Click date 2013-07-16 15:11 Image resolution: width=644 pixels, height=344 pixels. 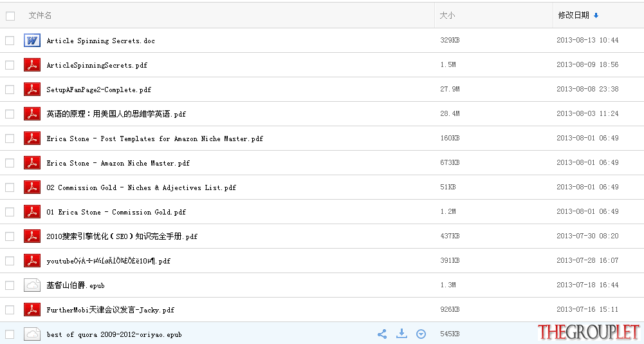587,309
